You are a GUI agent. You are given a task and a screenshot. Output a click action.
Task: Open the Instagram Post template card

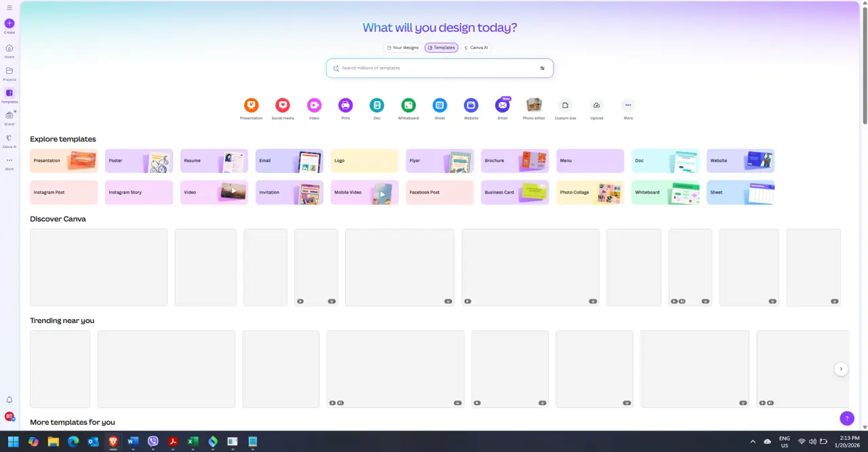(x=64, y=193)
